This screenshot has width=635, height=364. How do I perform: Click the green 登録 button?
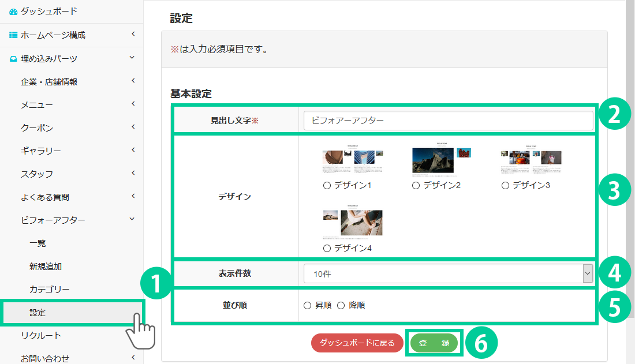click(434, 343)
